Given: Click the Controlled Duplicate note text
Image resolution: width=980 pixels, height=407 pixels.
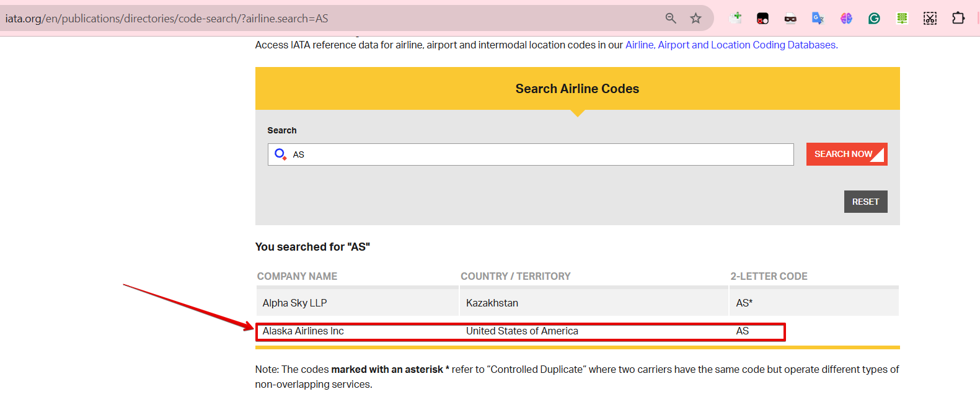Looking at the screenshot, I should [x=577, y=377].
